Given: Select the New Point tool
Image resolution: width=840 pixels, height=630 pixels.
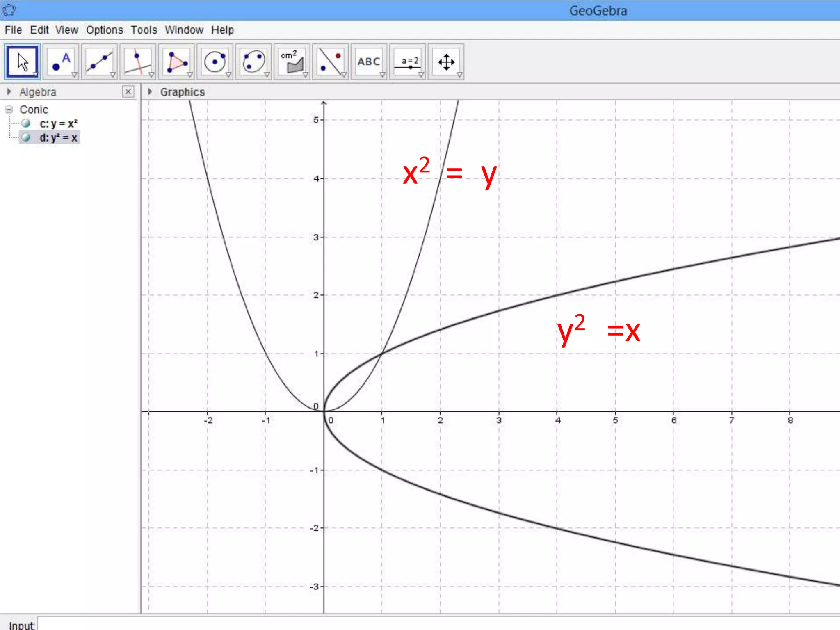Looking at the screenshot, I should click(61, 62).
